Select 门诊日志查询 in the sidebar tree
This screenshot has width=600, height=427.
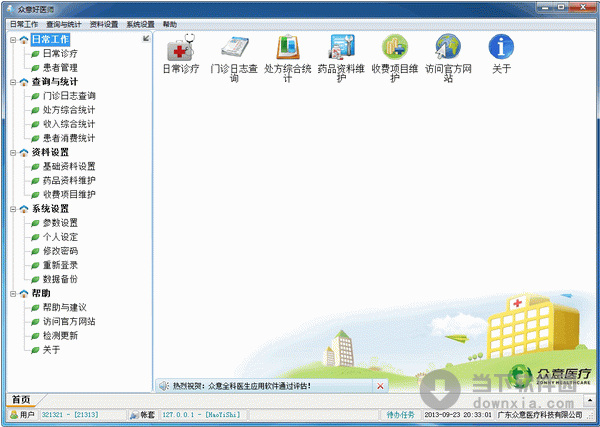[69, 96]
